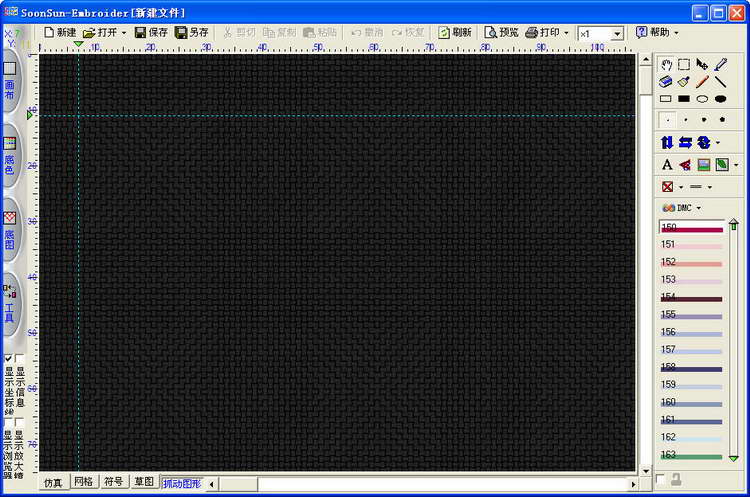This screenshot has width=750, height=497.
Task: Enable the 显示信息 checkbox
Action: click(x=19, y=358)
